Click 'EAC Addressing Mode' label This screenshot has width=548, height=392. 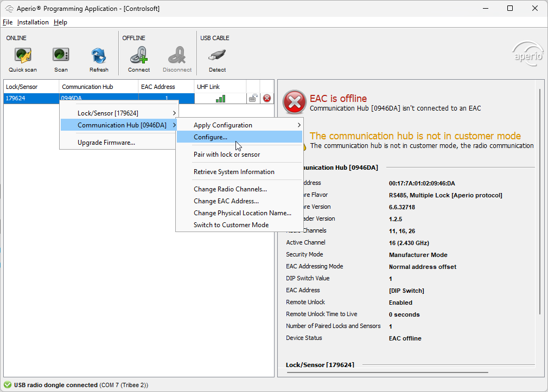coord(315,266)
